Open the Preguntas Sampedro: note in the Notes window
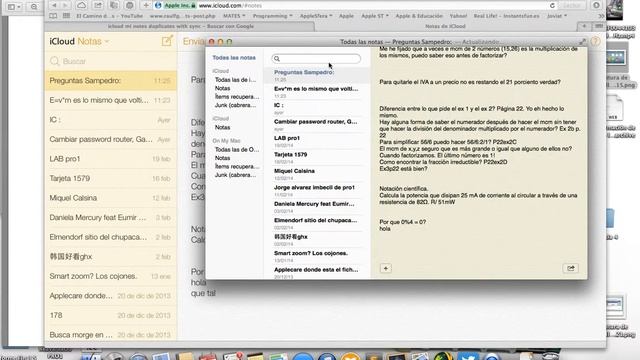Viewport: 640px width, 360px height. tap(317, 76)
